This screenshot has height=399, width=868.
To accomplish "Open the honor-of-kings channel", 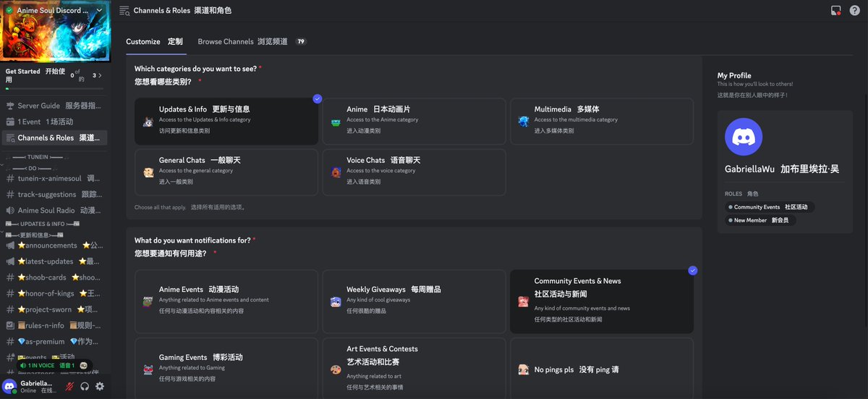I will (x=54, y=293).
